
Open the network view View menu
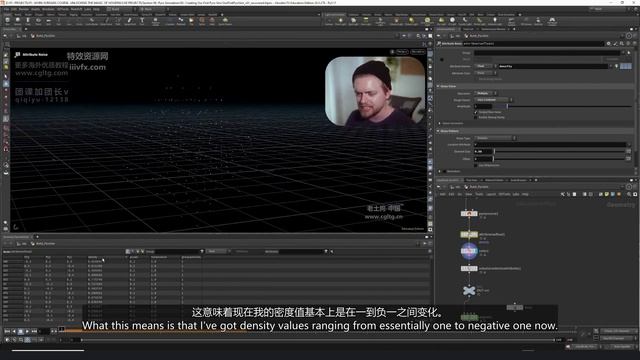469,194
